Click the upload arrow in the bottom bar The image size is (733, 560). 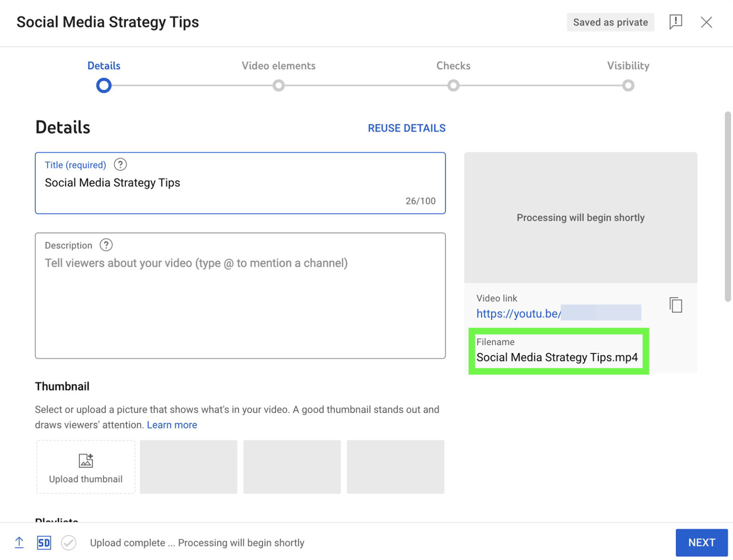[x=19, y=543]
